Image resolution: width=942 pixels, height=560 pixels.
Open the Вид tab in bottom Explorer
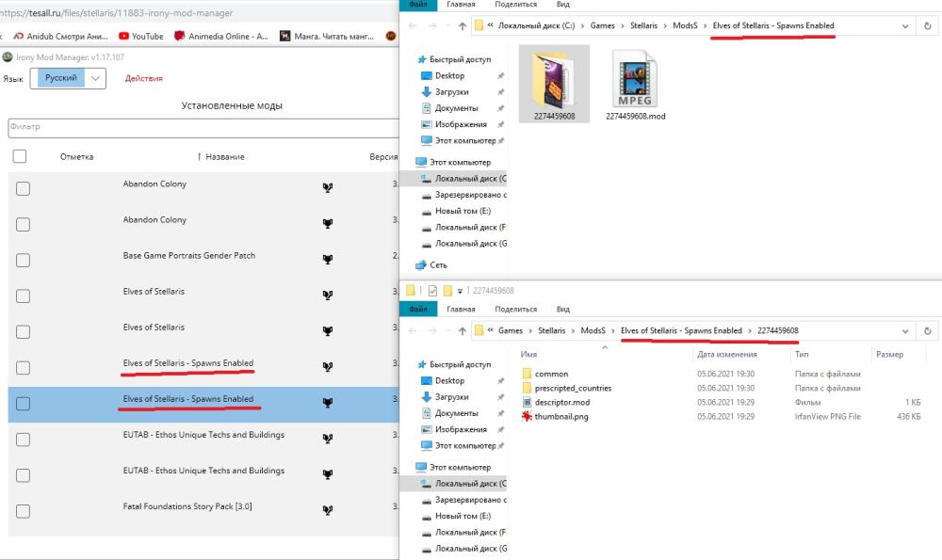(x=563, y=309)
